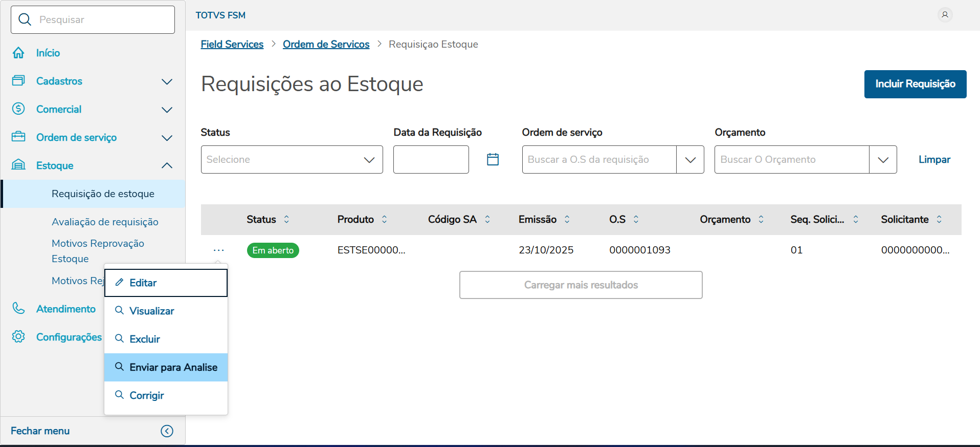Click the three-dots row actions icon
The height and width of the screenshot is (447, 980).
pos(218,250)
